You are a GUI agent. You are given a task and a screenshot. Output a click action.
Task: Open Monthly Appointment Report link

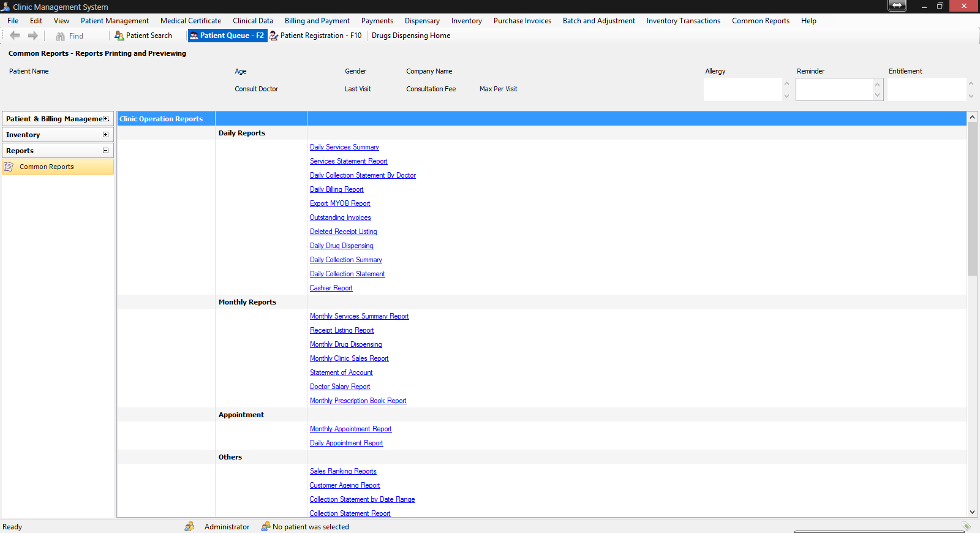[350, 429]
